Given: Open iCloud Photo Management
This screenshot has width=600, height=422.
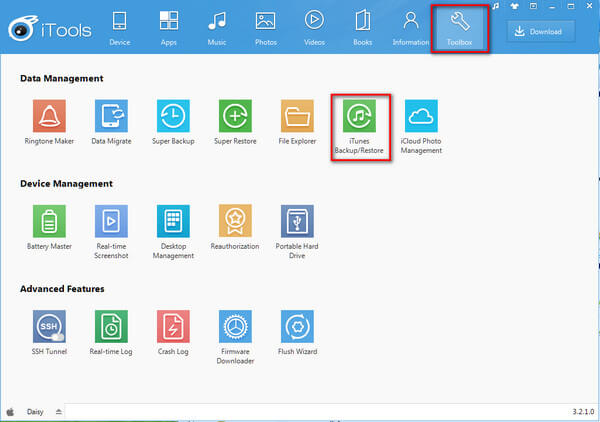Looking at the screenshot, I should pos(421,116).
